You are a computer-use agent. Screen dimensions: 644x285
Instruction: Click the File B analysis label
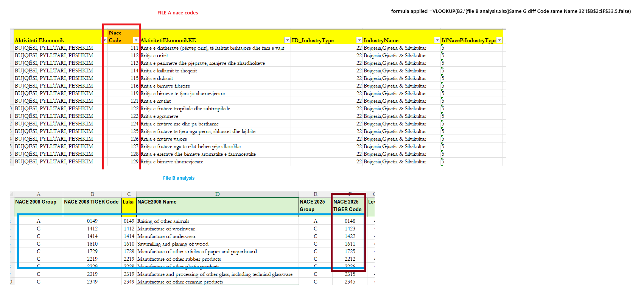point(179,178)
